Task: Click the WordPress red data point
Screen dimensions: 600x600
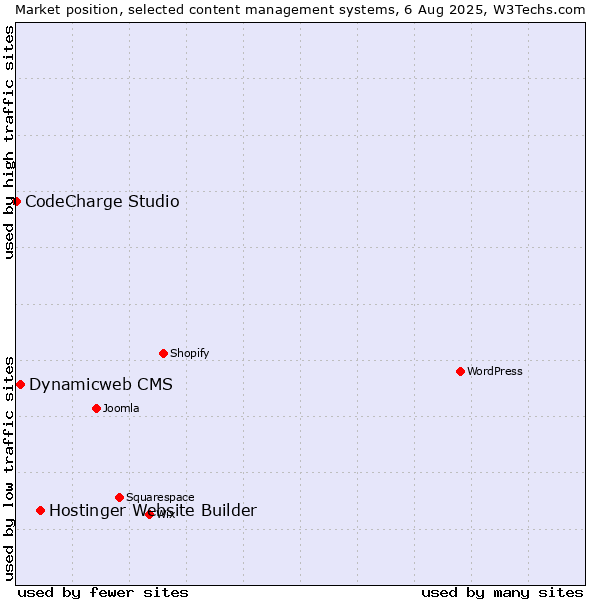Action: (460, 371)
